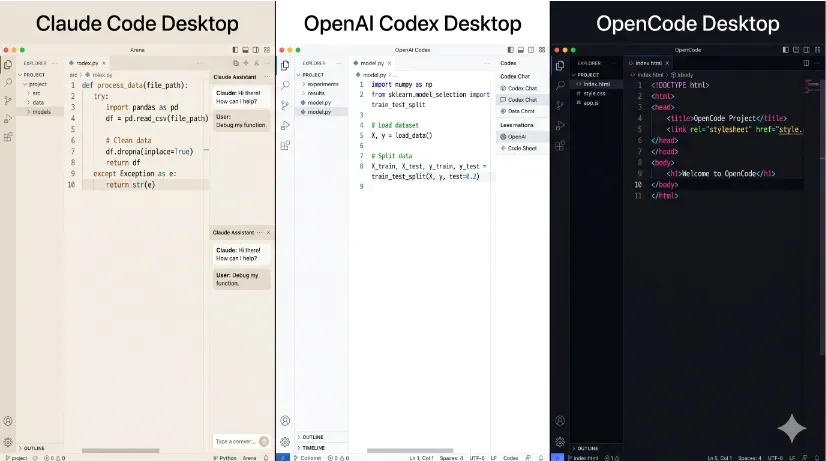
Task: Click Search icon in OpenAI Codex activity bar
Action: point(285,85)
